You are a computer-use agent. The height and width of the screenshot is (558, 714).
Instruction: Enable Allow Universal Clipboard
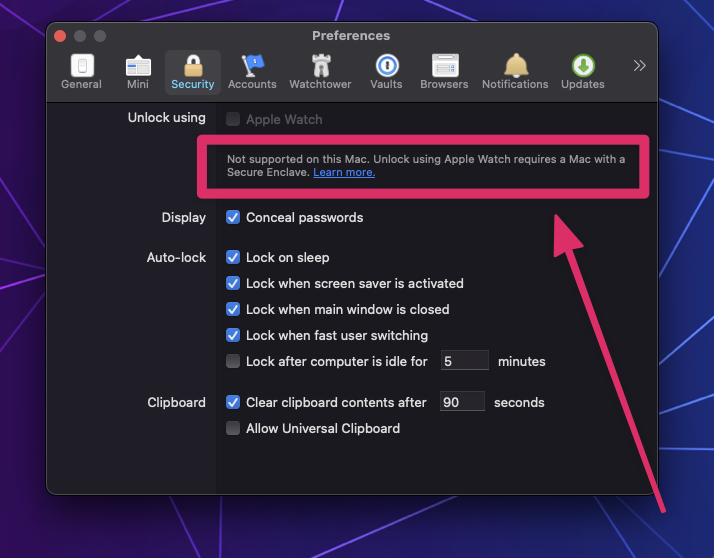[233, 429]
